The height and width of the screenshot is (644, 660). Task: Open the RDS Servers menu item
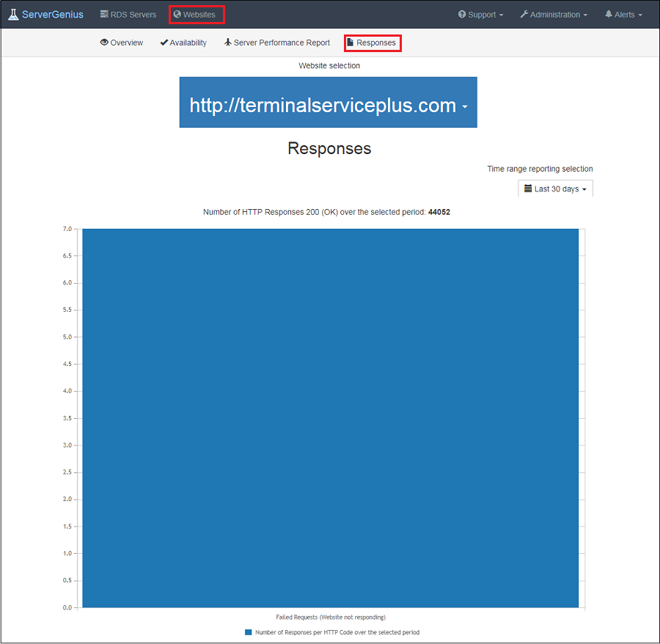[x=128, y=14]
